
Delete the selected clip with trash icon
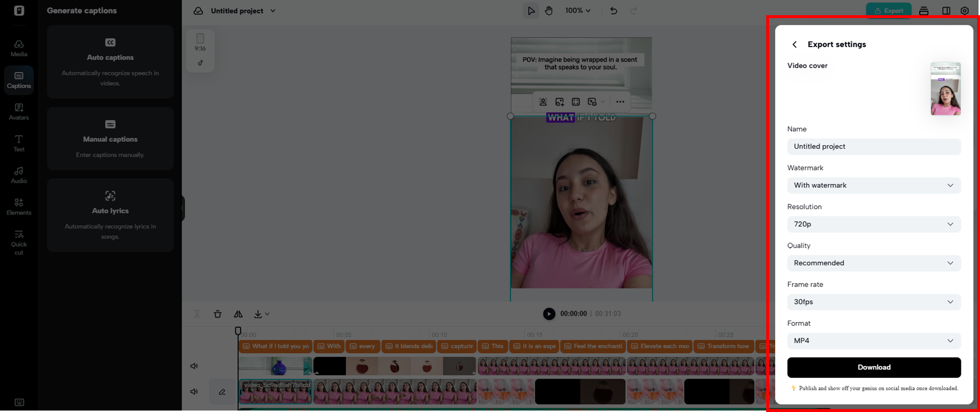pos(218,314)
